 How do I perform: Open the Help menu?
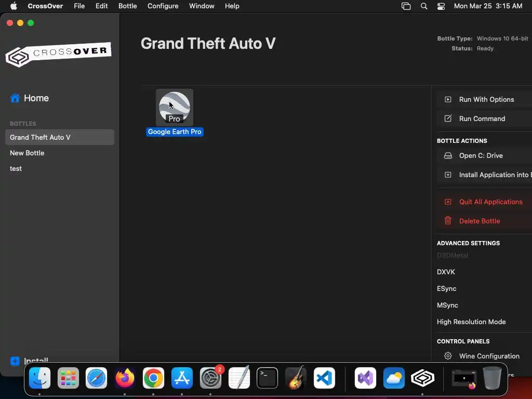point(232,6)
